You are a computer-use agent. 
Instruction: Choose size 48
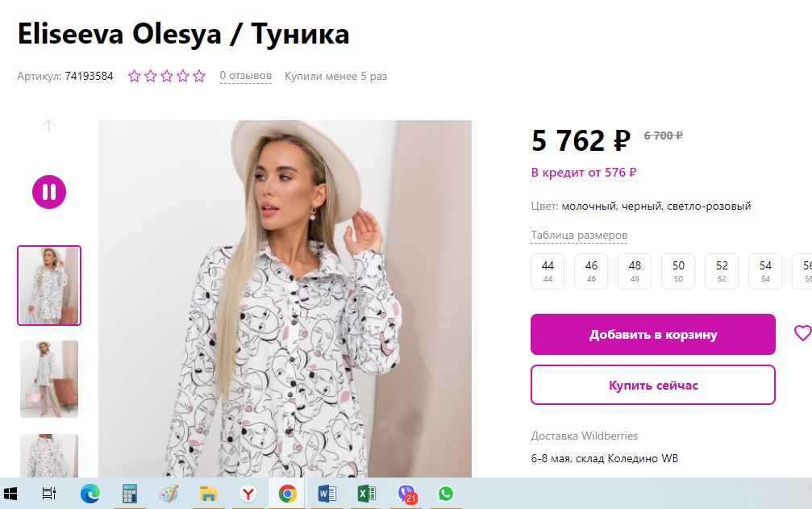pos(635,270)
